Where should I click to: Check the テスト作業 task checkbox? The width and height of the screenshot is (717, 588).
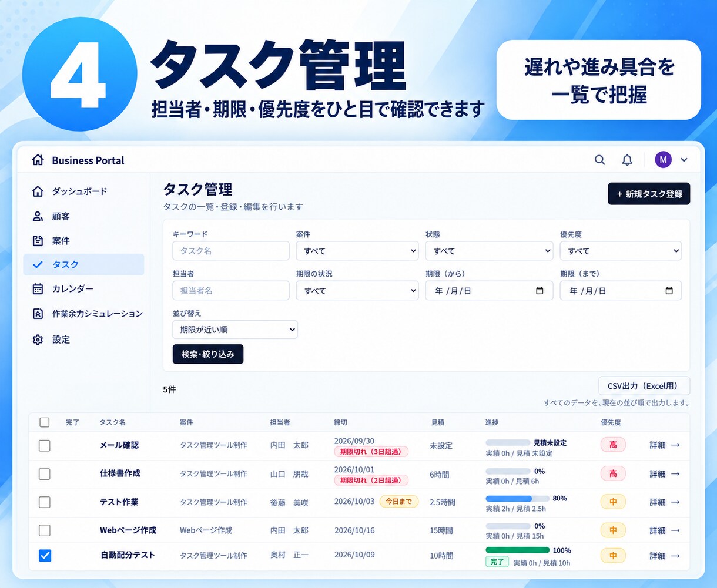(45, 502)
